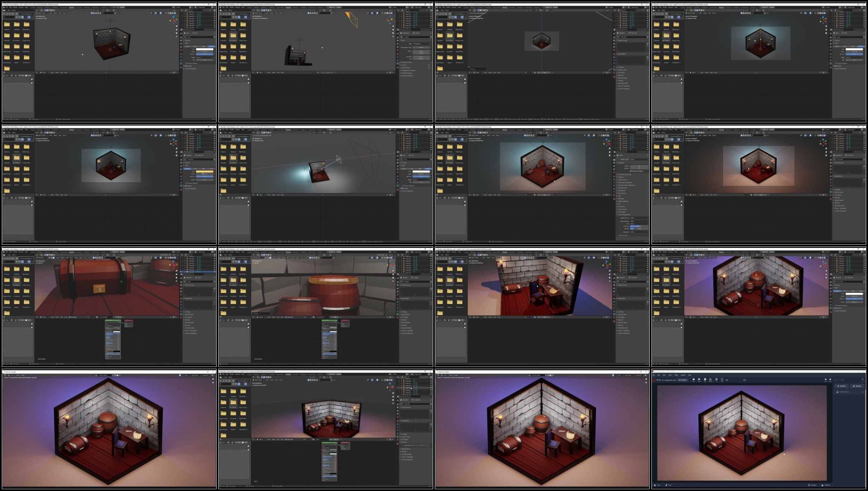This screenshot has height=491, width=868.
Task: Open the Filters menu in photo editor
Action: (x=676, y=375)
